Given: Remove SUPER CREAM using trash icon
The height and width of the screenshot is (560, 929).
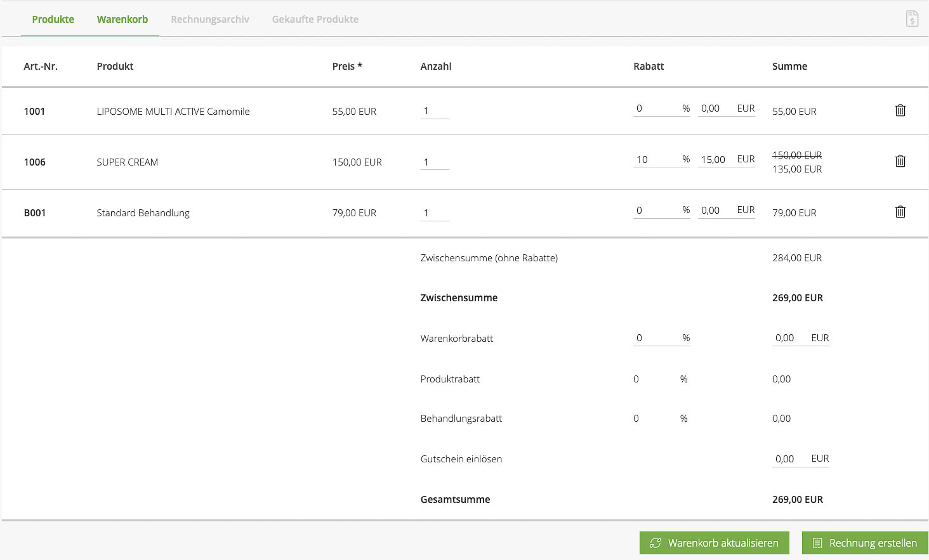Looking at the screenshot, I should click(x=900, y=161).
